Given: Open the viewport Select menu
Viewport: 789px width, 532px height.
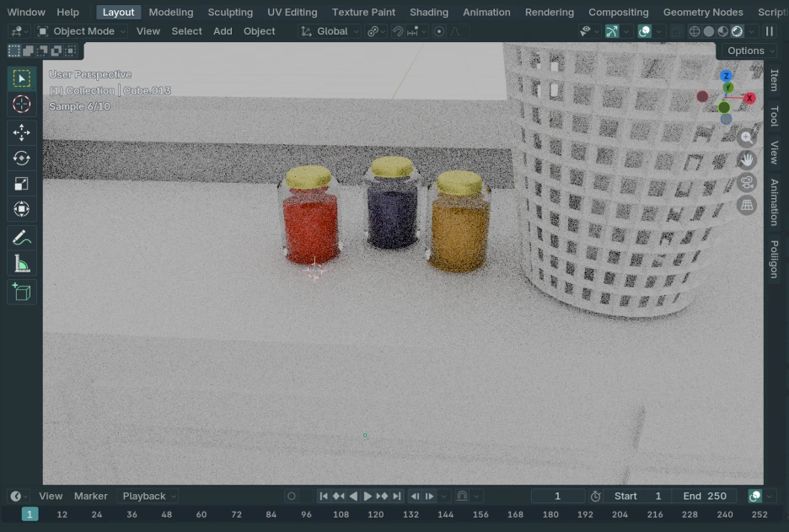Looking at the screenshot, I should click(186, 31).
